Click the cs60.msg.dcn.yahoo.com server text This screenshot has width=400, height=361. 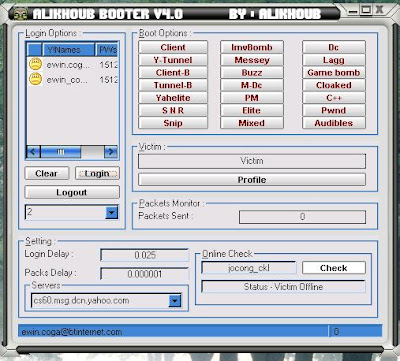coord(81,301)
